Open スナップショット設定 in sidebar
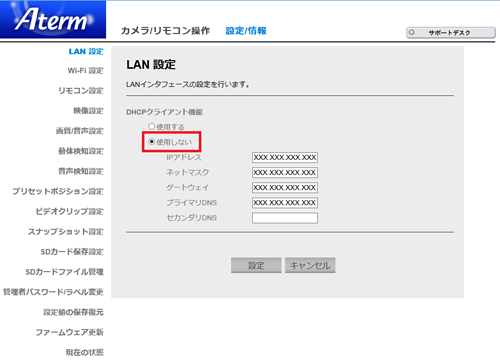Screen dimensions: 500x360 pos(66,231)
